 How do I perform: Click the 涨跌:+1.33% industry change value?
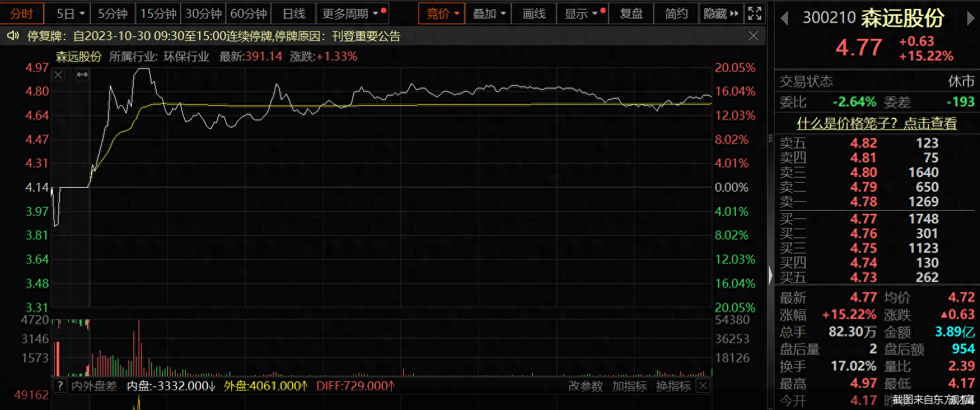click(x=324, y=56)
